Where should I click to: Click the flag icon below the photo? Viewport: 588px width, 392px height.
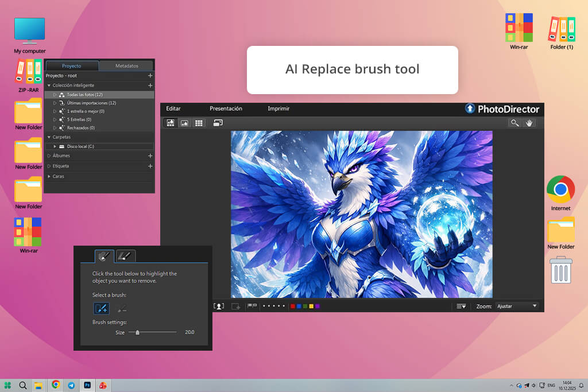(252, 306)
